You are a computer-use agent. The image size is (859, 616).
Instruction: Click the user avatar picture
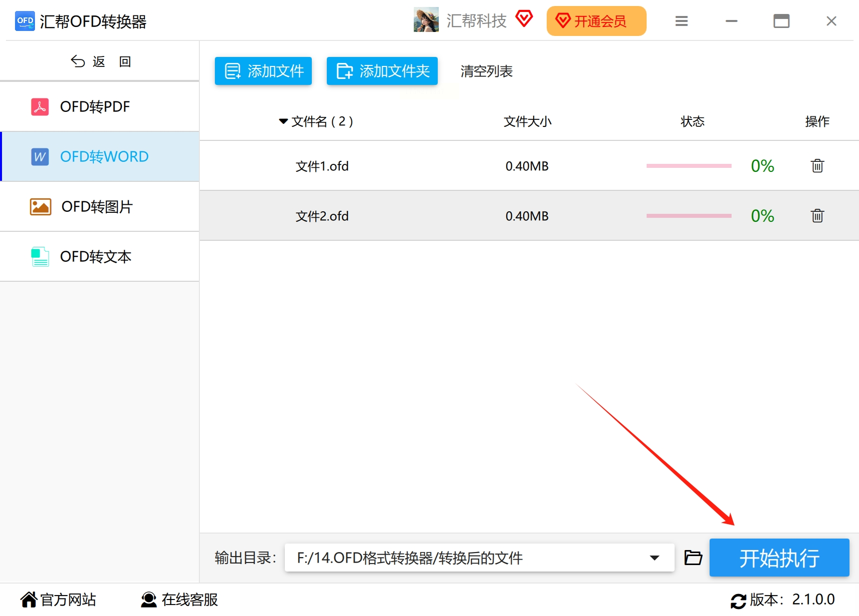click(426, 20)
